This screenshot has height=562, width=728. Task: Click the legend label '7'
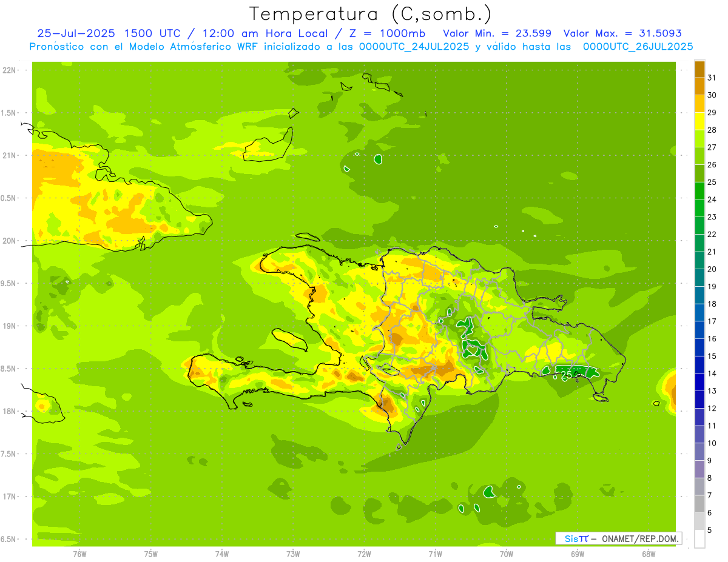710,495
